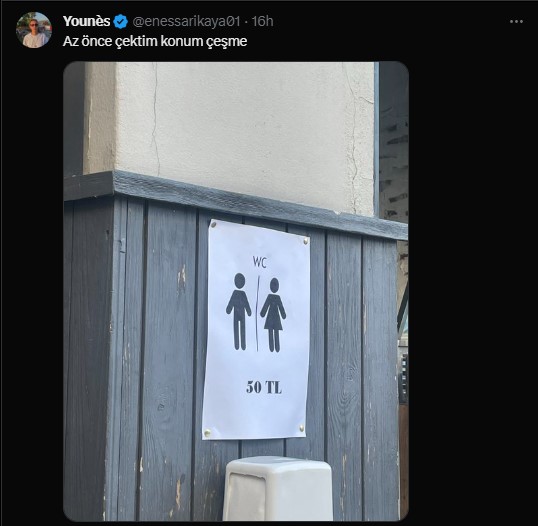Open the three-dot more options menu
This screenshot has width=538, height=526.
(x=516, y=21)
